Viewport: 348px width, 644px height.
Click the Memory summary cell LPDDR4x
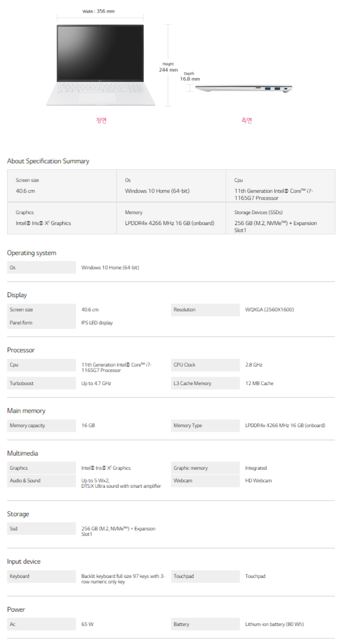(171, 218)
